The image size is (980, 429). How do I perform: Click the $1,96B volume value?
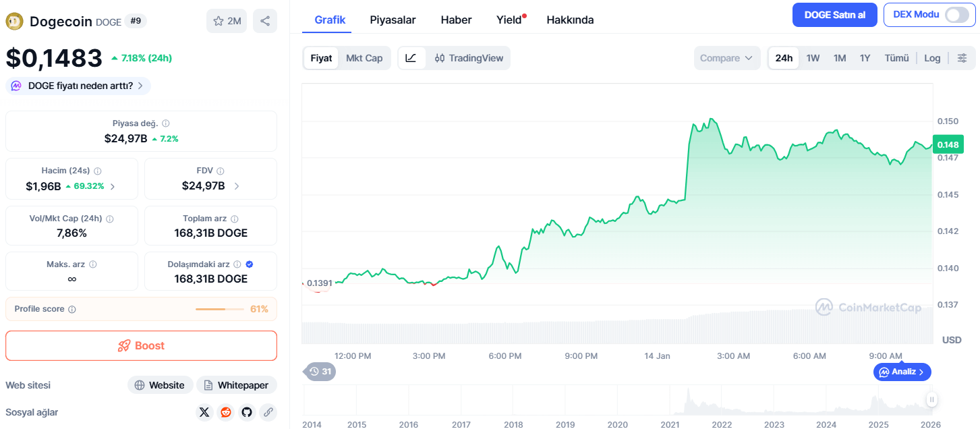43,186
